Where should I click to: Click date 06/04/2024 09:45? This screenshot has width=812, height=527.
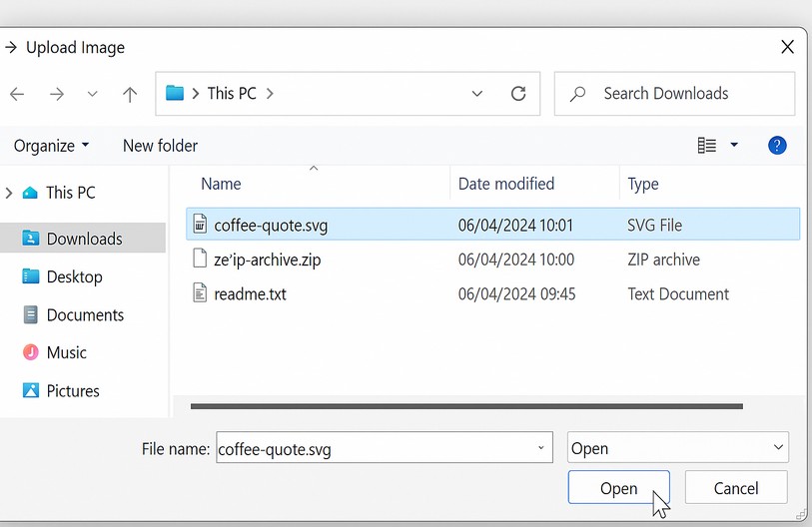pos(516,294)
